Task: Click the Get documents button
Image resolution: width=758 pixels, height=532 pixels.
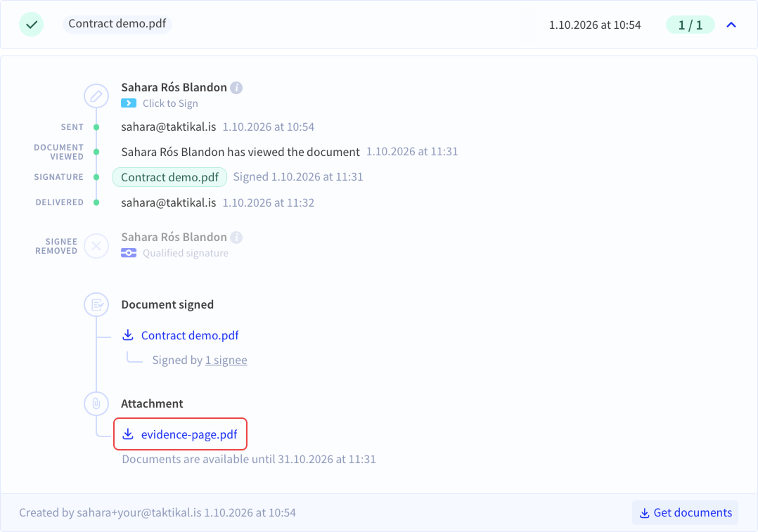Action: point(685,512)
